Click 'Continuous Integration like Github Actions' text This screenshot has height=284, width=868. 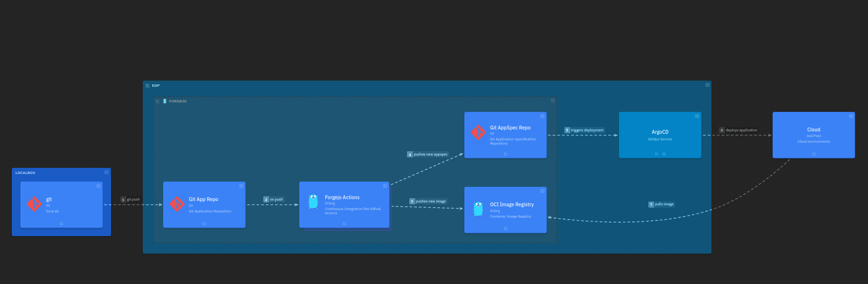[353, 211]
